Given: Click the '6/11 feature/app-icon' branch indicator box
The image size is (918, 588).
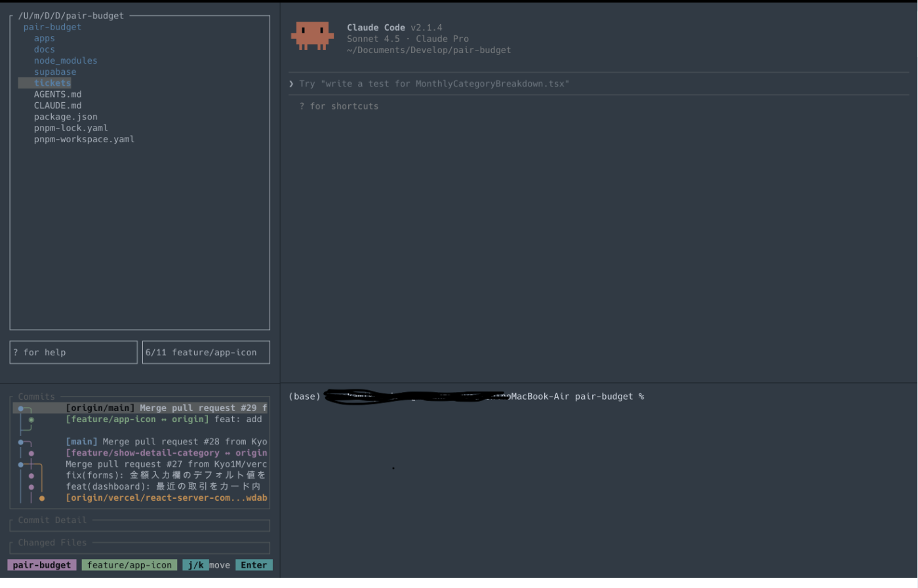Looking at the screenshot, I should pyautogui.click(x=206, y=352).
